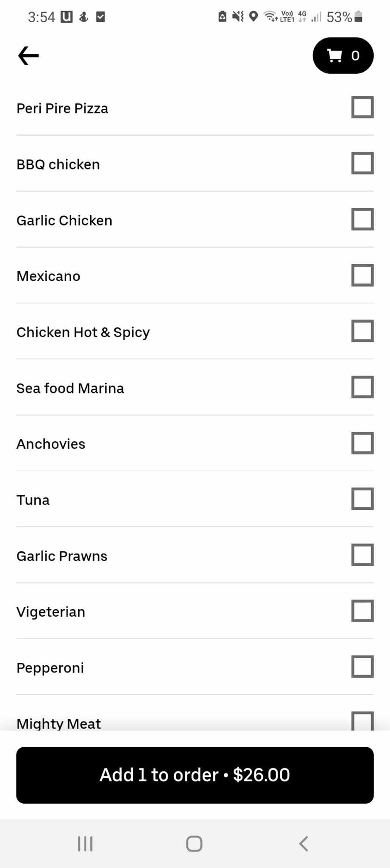Viewport: 390px width, 868px height.
Task: Tap the back arrow icon
Action: tap(28, 56)
